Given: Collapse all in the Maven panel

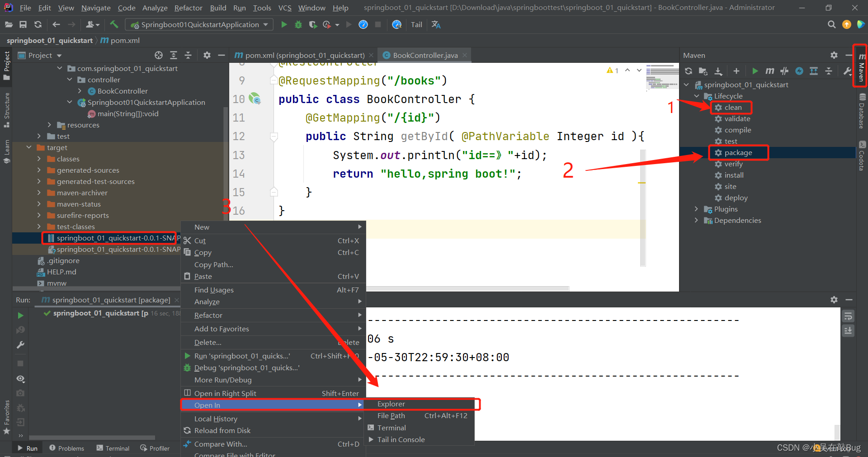Looking at the screenshot, I should pyautogui.click(x=829, y=71).
